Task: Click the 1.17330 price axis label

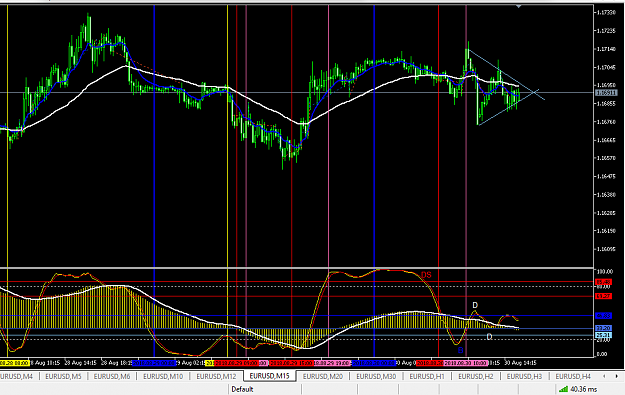Action: (x=606, y=13)
